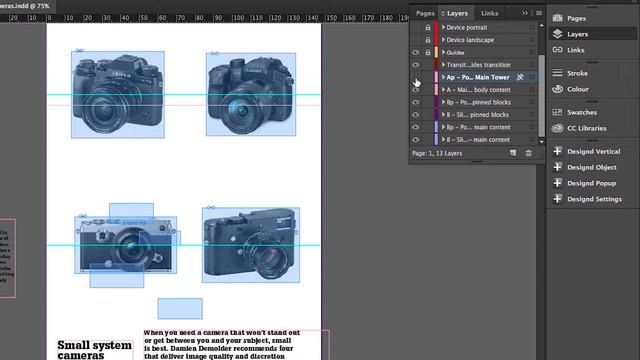Screen dimensions: 640x360
Task: Expand the B – Sli...– main content layer
Action: tap(443, 140)
